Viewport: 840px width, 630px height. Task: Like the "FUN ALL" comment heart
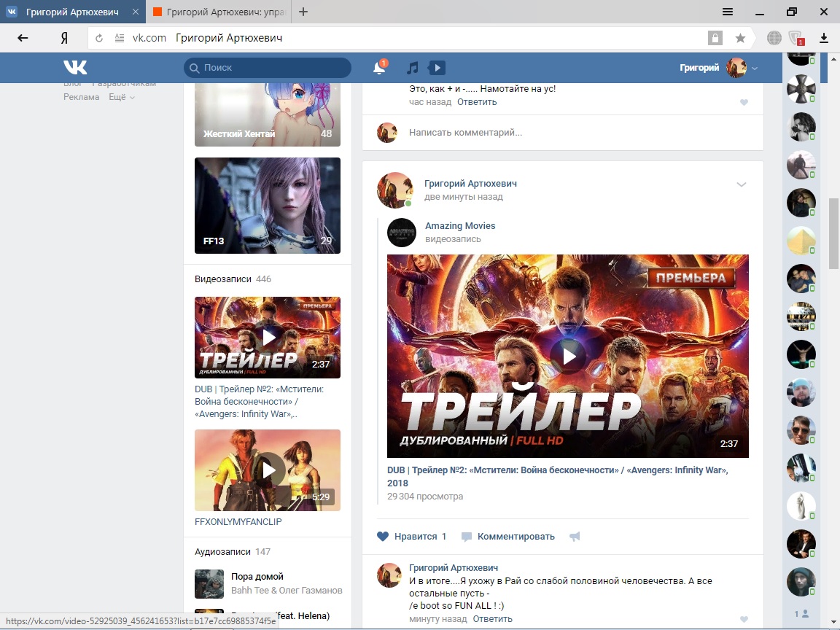coord(744,619)
